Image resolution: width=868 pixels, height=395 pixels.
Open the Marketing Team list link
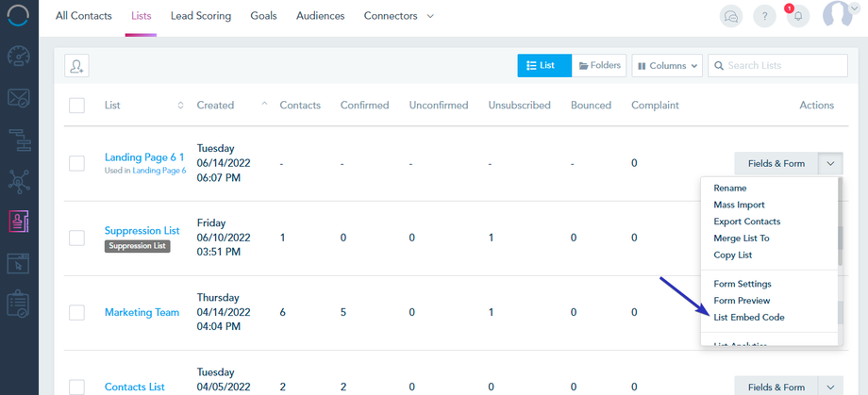(x=142, y=313)
